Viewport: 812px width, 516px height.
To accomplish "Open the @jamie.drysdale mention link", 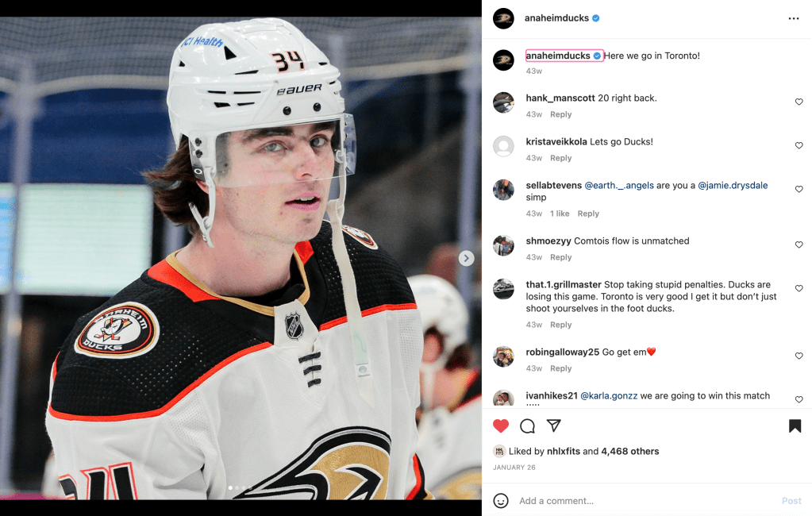I will (x=733, y=185).
